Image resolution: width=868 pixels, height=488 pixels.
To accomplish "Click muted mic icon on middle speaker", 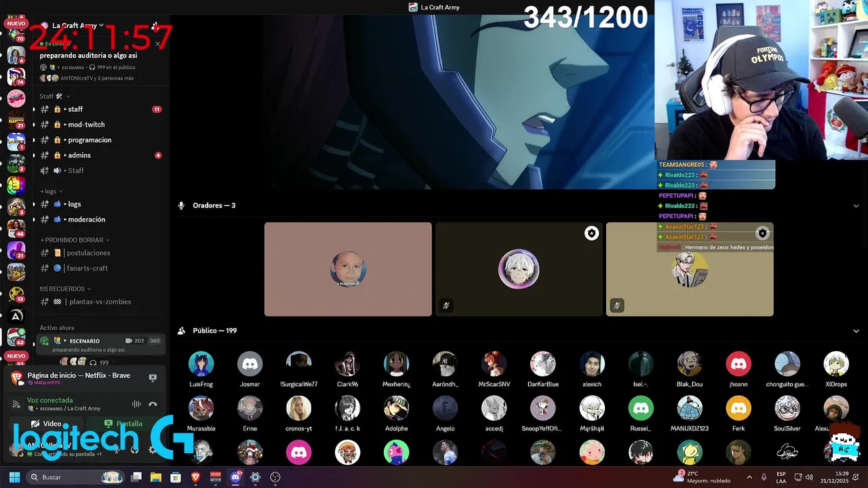I will click(x=446, y=306).
